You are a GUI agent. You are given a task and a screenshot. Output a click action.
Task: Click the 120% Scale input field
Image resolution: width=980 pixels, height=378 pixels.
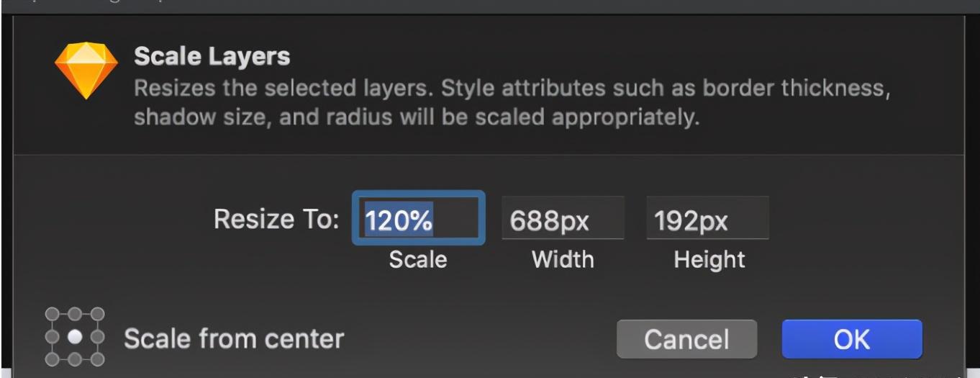click(418, 218)
